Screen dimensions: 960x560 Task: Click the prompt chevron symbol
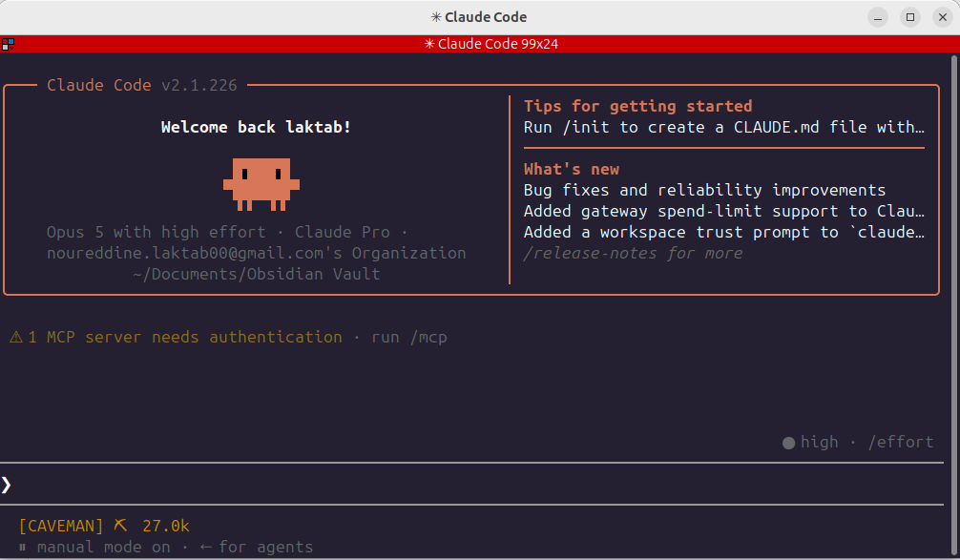pyautogui.click(x=6, y=485)
